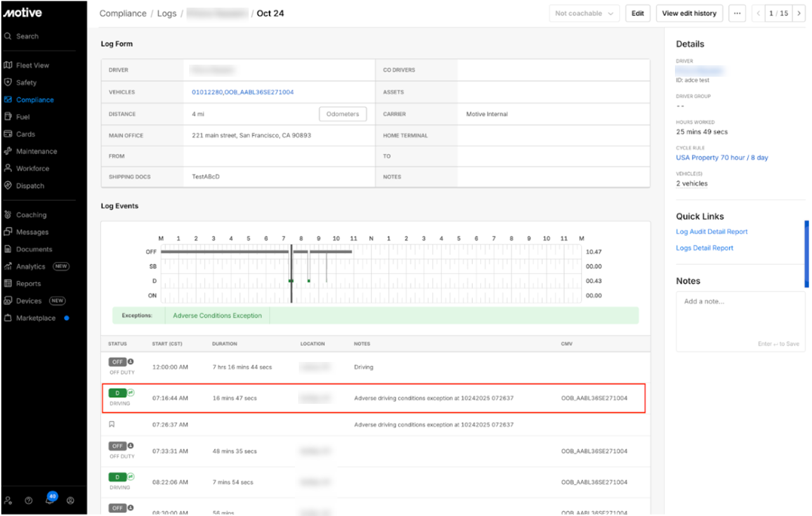812x516 pixels.
Task: Expand the Not coachable dropdown
Action: (x=584, y=13)
